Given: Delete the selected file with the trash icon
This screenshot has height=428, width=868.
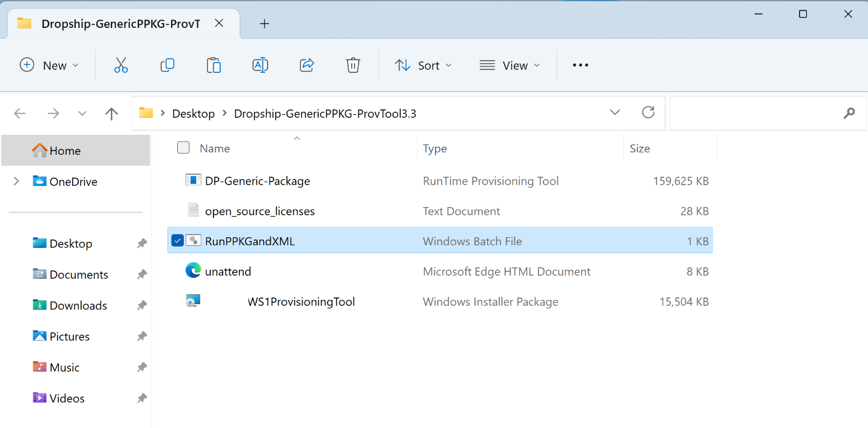Looking at the screenshot, I should tap(352, 65).
